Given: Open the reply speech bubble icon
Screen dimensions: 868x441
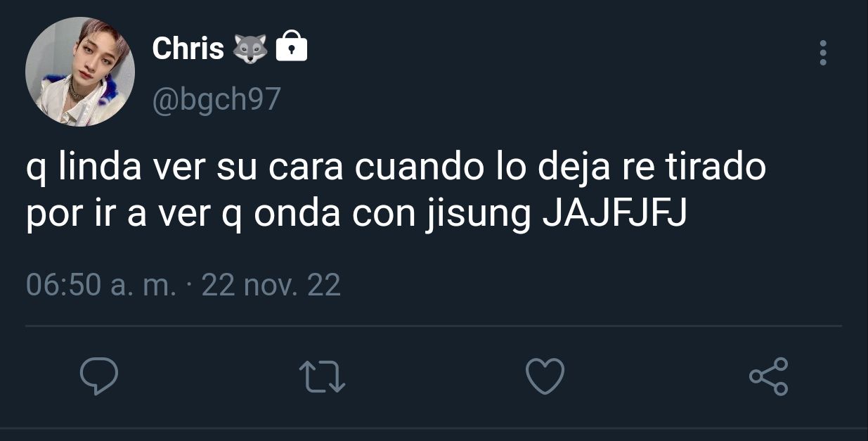Looking at the screenshot, I should (x=98, y=377).
